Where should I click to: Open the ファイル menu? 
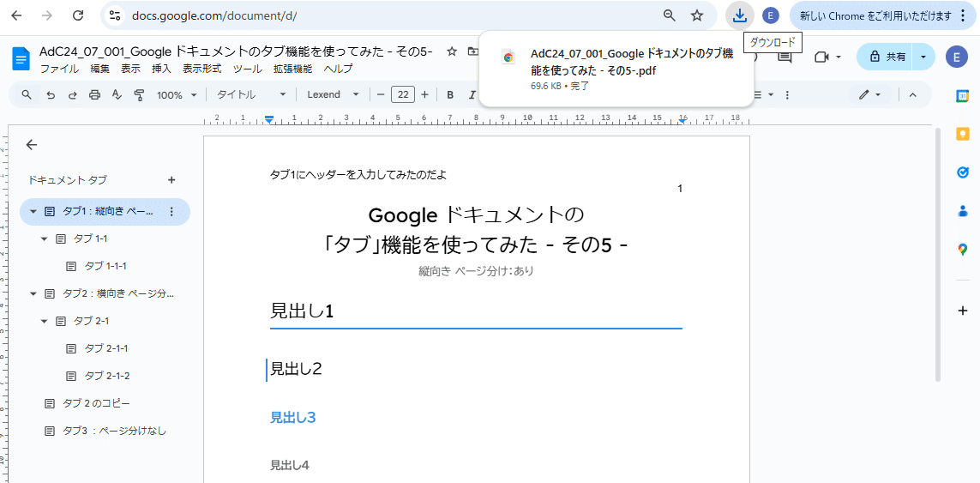pyautogui.click(x=59, y=69)
